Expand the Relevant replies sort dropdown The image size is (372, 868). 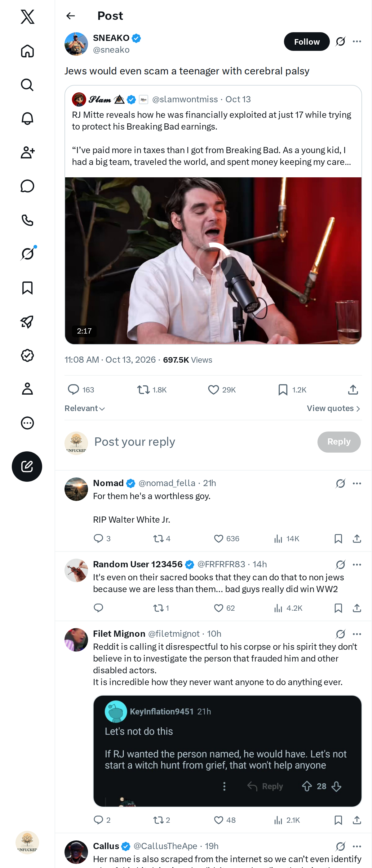pos(85,408)
